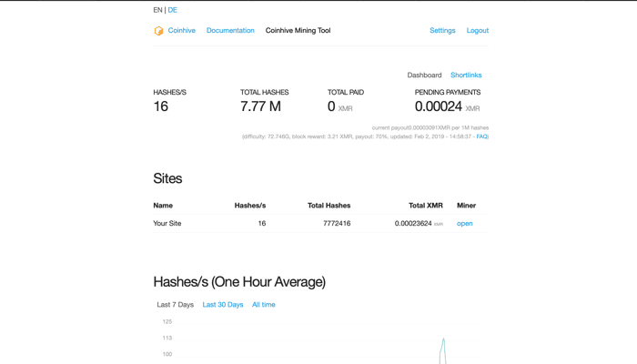Click the 0.00023624 XMR cell
637x364 pixels.
(x=419, y=224)
